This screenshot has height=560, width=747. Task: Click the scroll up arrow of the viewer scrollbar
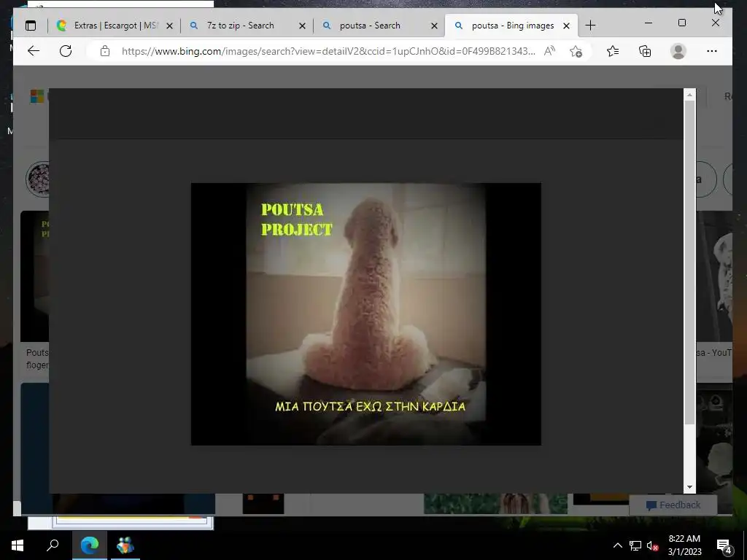(689, 95)
